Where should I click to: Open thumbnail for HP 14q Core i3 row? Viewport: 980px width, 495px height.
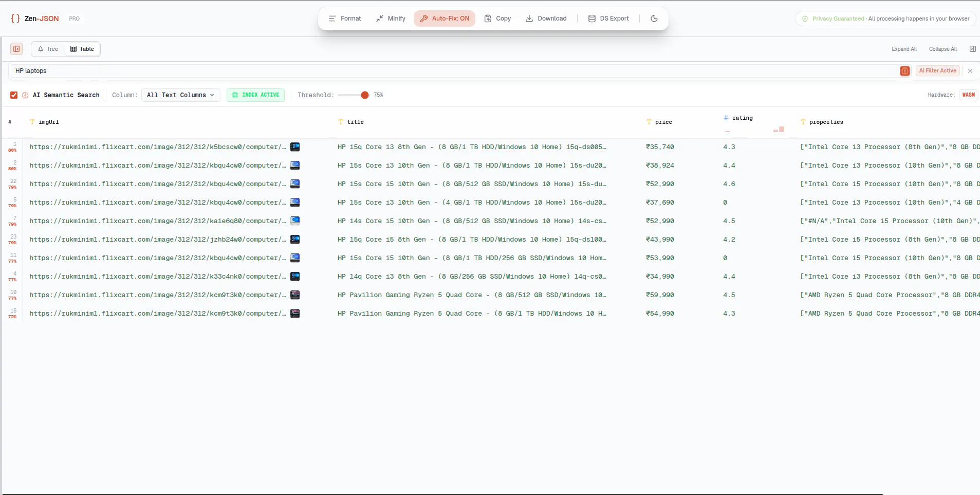click(295, 277)
